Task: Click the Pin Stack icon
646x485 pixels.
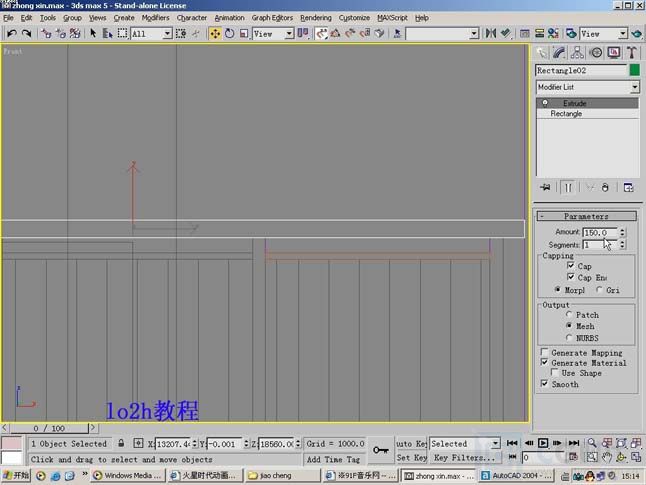Action: (x=545, y=187)
